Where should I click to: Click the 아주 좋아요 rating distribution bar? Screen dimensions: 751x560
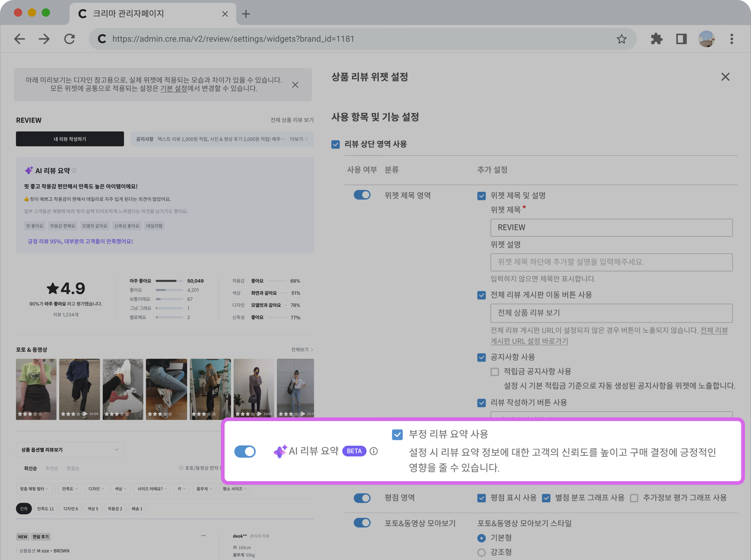170,281
